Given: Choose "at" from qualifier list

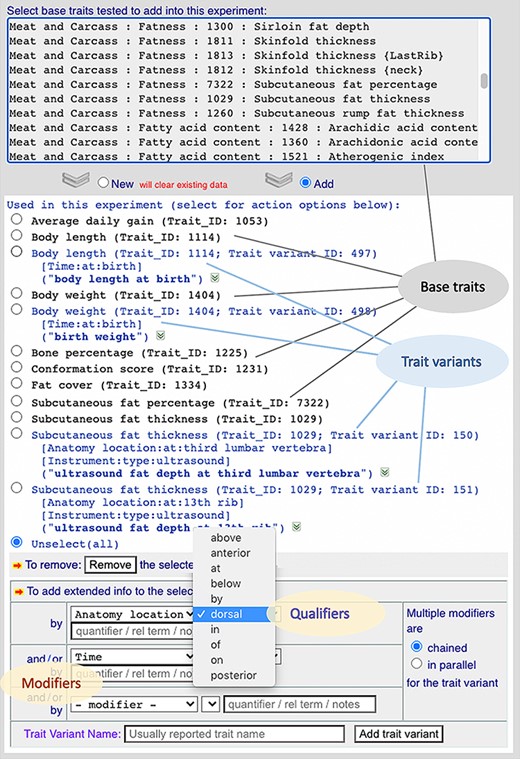Looking at the screenshot, I should [x=234, y=568].
